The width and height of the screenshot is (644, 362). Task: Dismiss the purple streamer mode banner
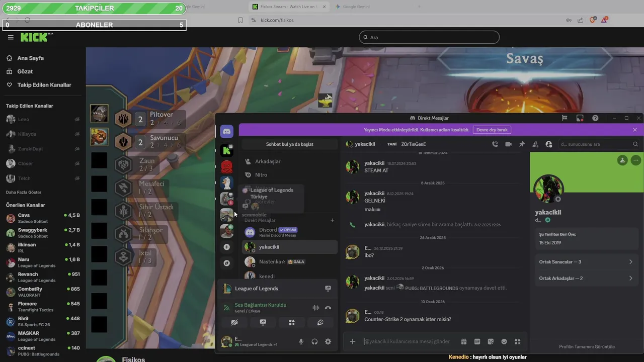click(x=634, y=130)
